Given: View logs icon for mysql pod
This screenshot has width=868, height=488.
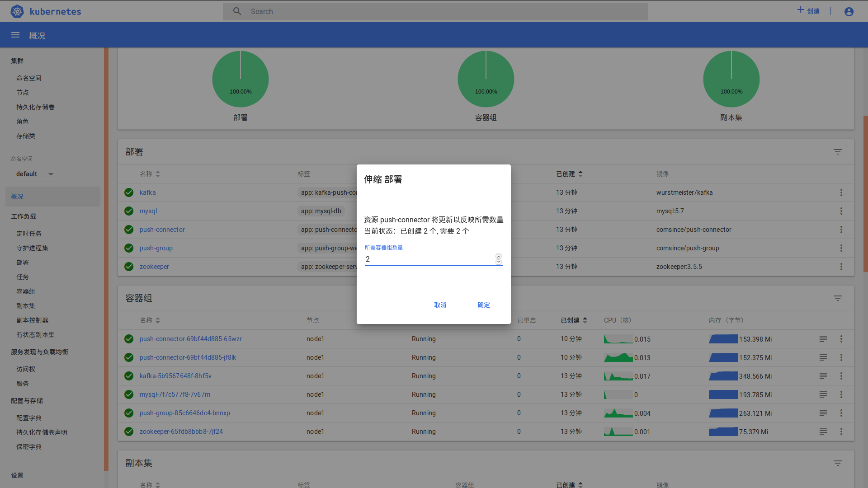Looking at the screenshot, I should click(x=823, y=394).
